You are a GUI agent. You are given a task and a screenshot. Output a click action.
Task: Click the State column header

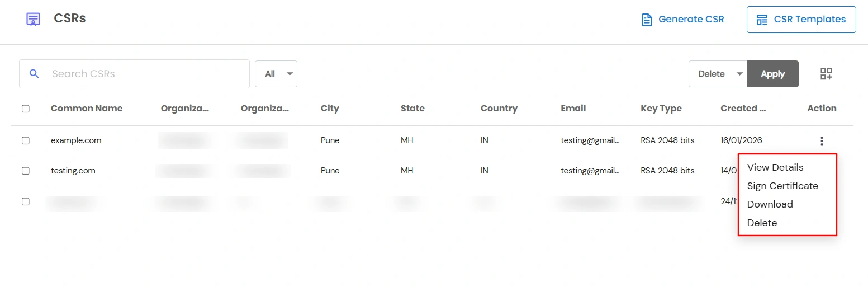(412, 109)
